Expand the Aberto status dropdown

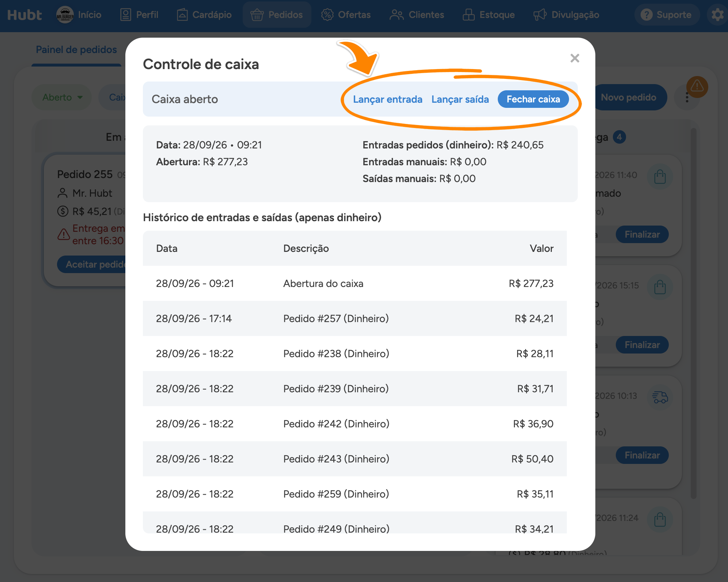62,97
